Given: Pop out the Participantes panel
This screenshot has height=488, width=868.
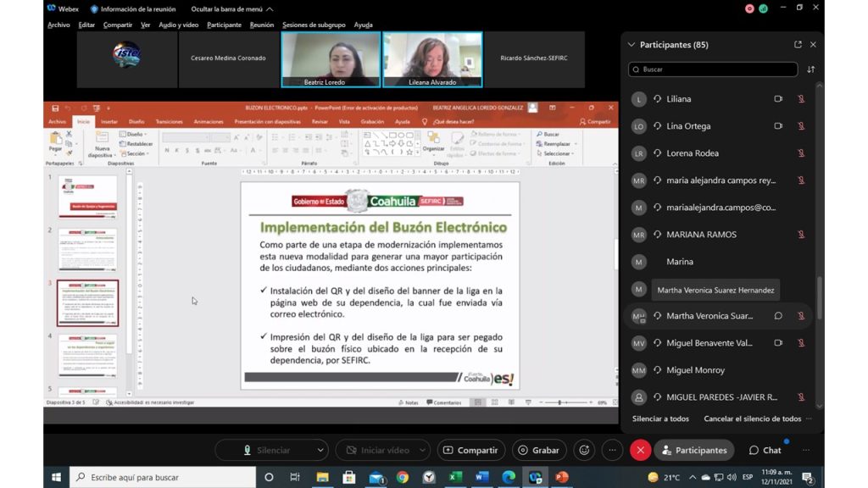Looking at the screenshot, I should tap(798, 45).
